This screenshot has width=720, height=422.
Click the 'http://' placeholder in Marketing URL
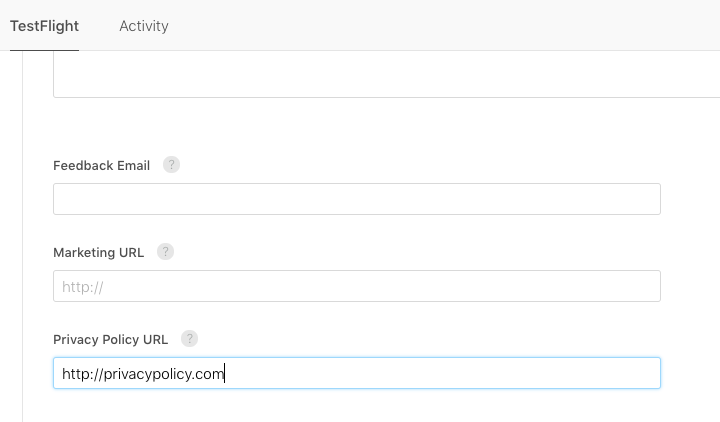[x=83, y=286]
